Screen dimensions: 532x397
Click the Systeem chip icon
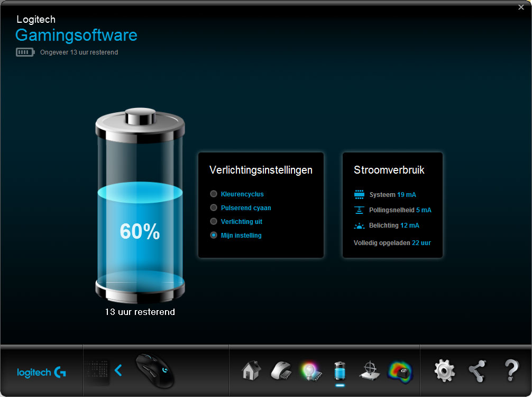click(359, 194)
